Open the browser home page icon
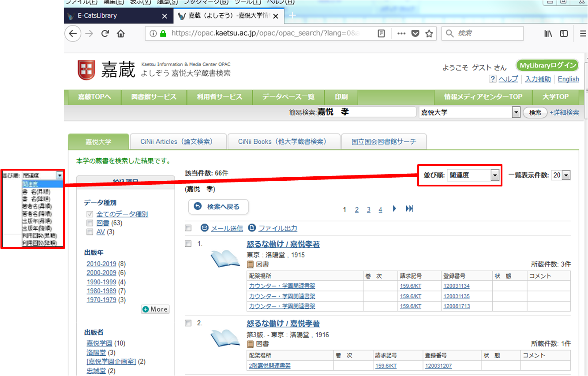588x376 pixels. (x=120, y=34)
